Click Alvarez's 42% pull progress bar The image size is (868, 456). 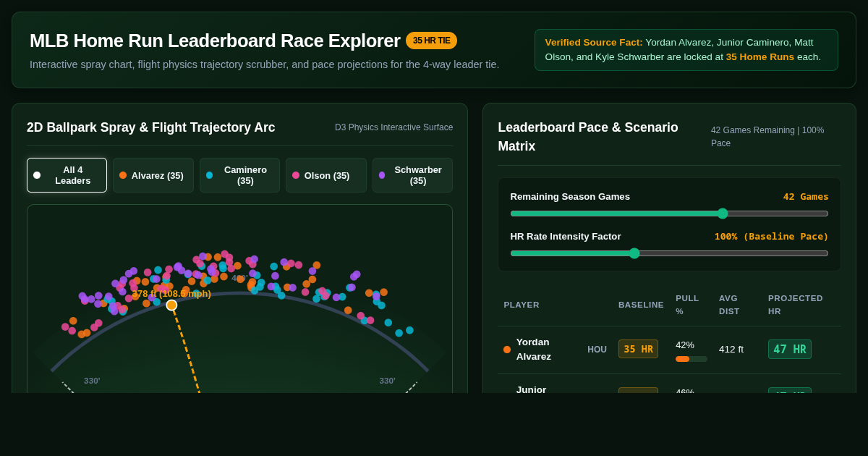[692, 359]
